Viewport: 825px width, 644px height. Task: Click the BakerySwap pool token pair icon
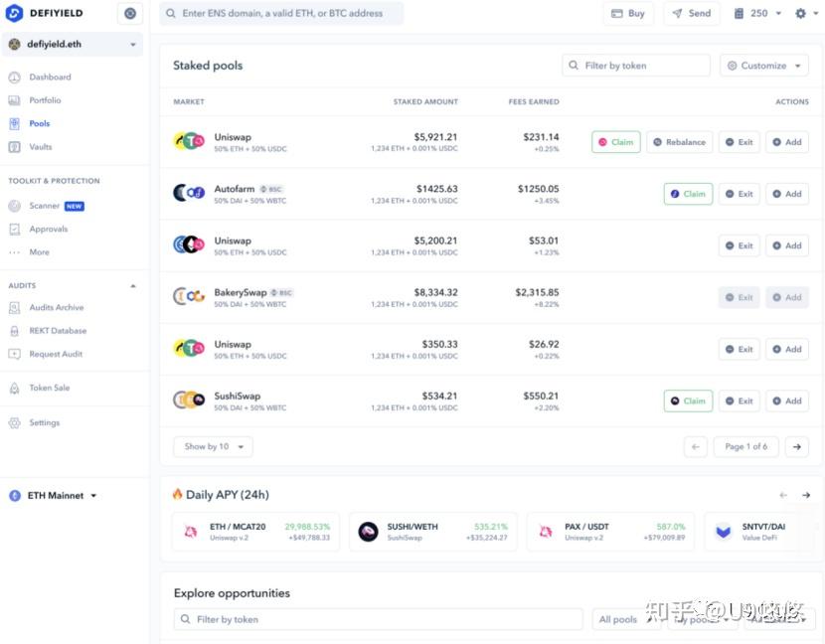click(x=189, y=297)
